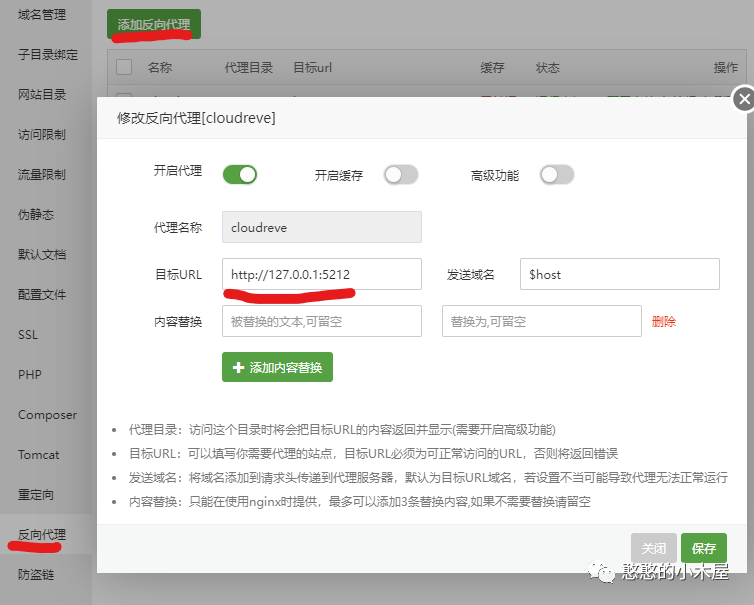Open 域名管理 in the sidebar
Viewport: 754px width, 605px height.
pos(42,15)
